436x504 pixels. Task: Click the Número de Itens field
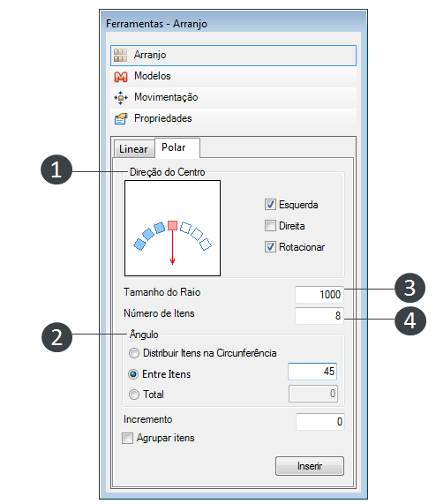click(x=319, y=316)
